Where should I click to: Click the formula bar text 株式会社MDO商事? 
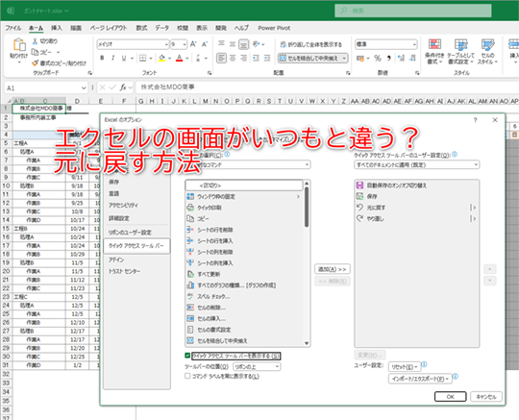(167, 87)
